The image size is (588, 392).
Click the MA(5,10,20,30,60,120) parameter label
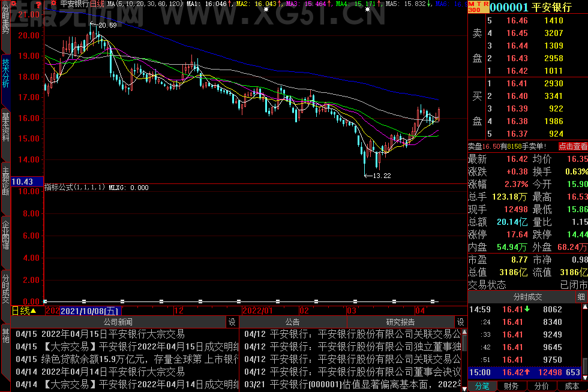tap(145, 4)
